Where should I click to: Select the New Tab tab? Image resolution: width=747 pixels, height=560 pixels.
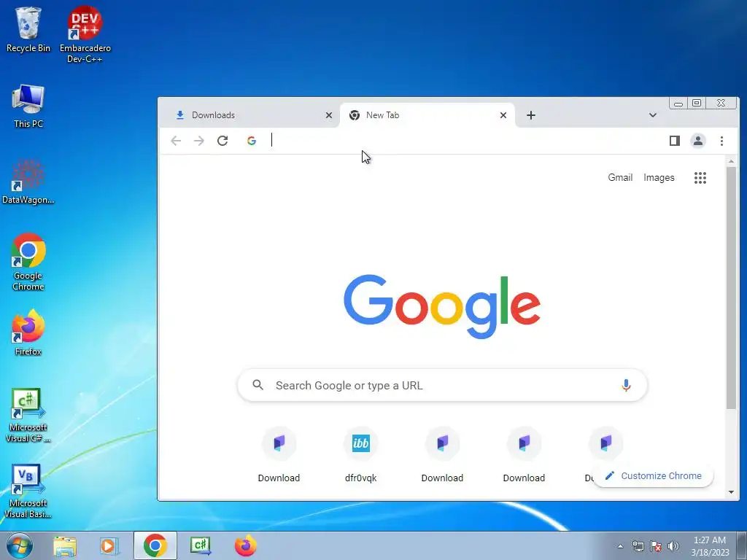[x=427, y=115]
